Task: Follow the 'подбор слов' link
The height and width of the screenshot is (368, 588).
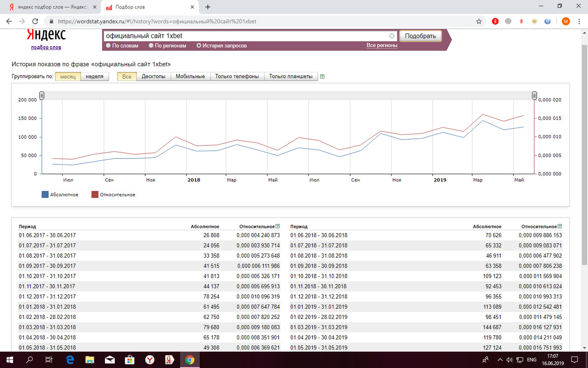Action: coord(46,47)
